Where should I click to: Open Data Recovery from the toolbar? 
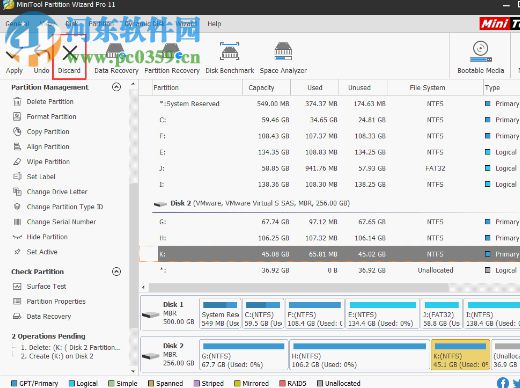(x=116, y=58)
